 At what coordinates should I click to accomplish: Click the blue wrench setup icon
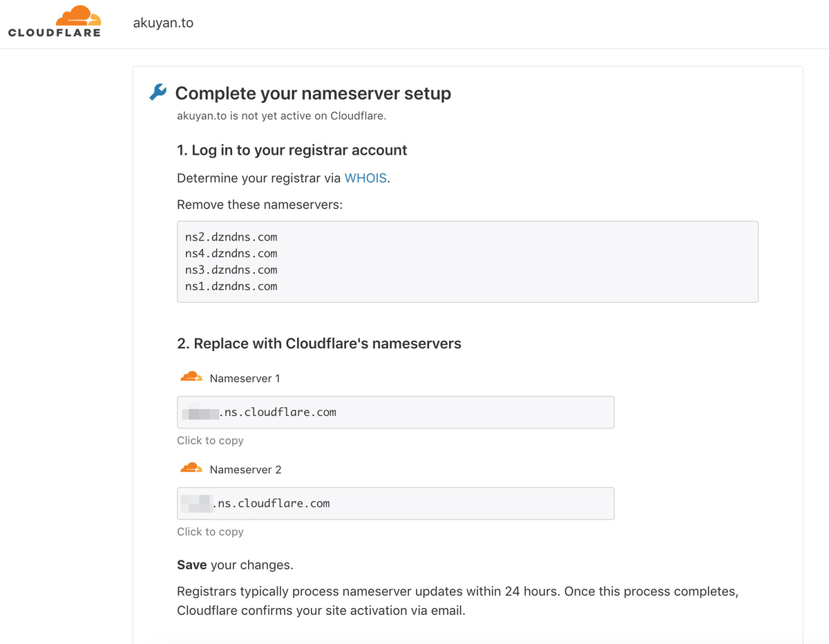coord(158,92)
